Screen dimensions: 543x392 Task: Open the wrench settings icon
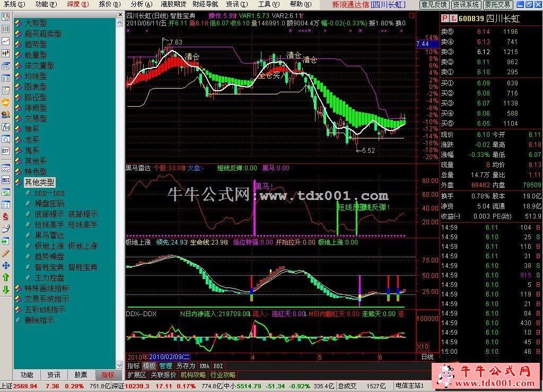5,229
